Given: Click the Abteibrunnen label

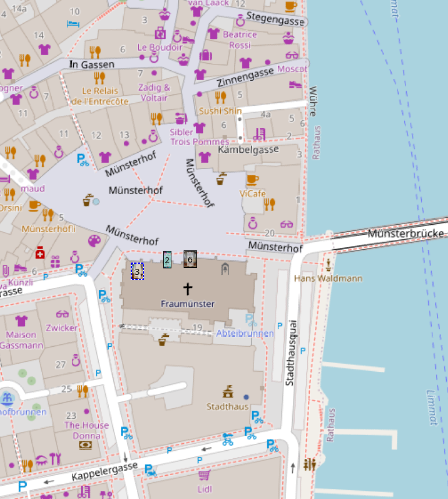Looking at the screenshot, I should pos(245,333).
